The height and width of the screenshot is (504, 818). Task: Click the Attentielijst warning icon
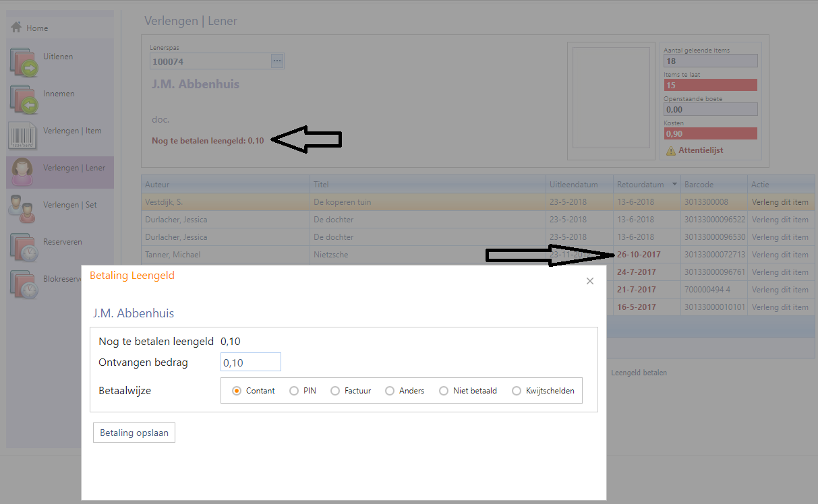(670, 151)
